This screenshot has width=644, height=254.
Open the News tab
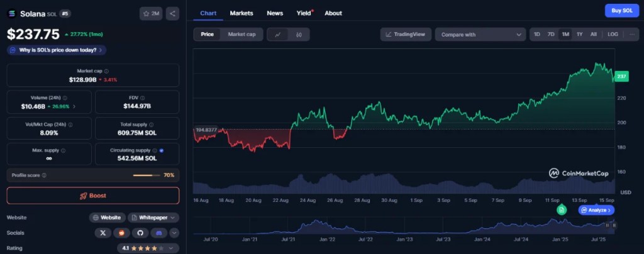(x=275, y=13)
